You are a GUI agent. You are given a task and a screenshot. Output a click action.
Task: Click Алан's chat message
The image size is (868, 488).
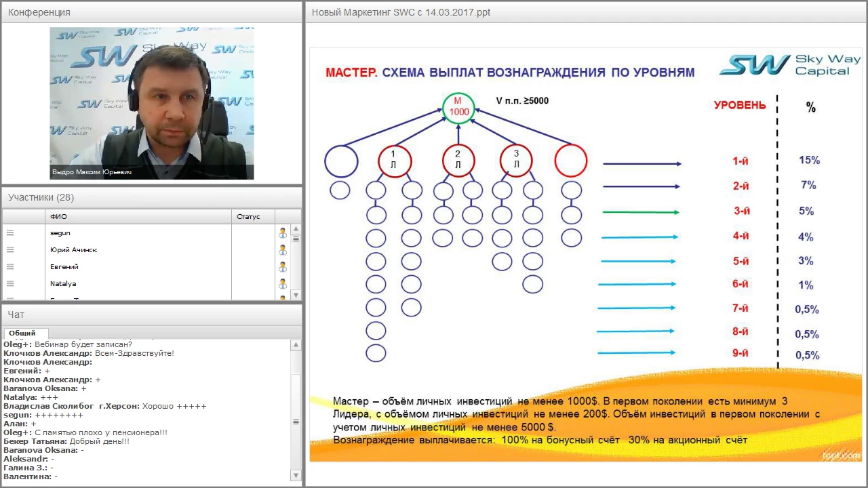pyautogui.click(x=20, y=424)
